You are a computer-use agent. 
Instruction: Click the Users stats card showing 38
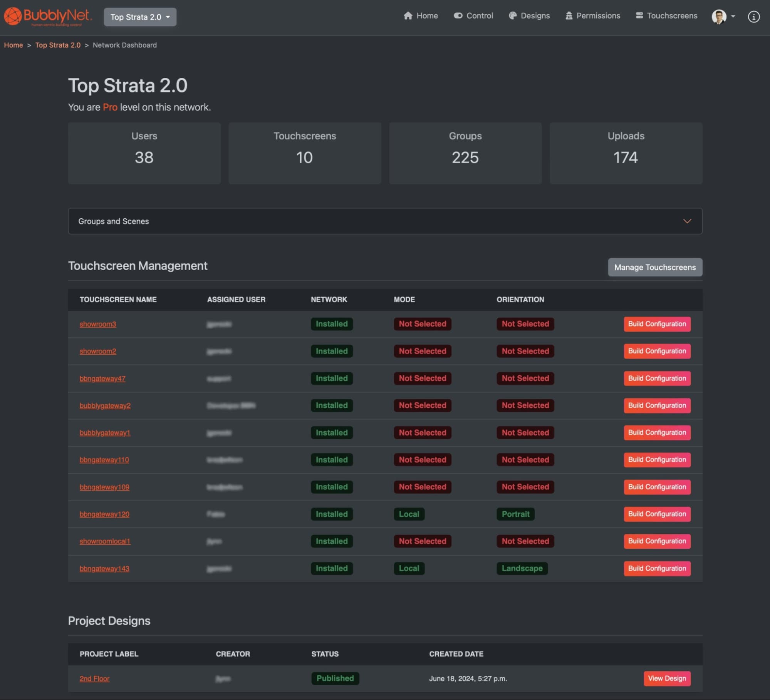click(x=144, y=153)
